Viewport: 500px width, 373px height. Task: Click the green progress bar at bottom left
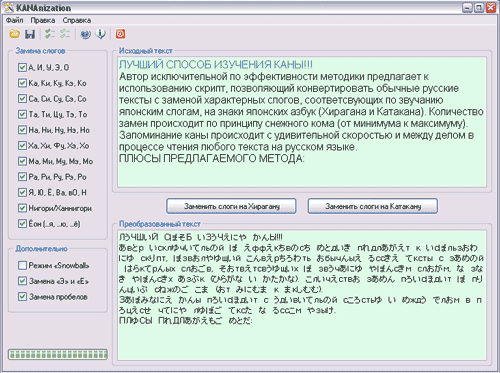pyautogui.click(x=58, y=354)
